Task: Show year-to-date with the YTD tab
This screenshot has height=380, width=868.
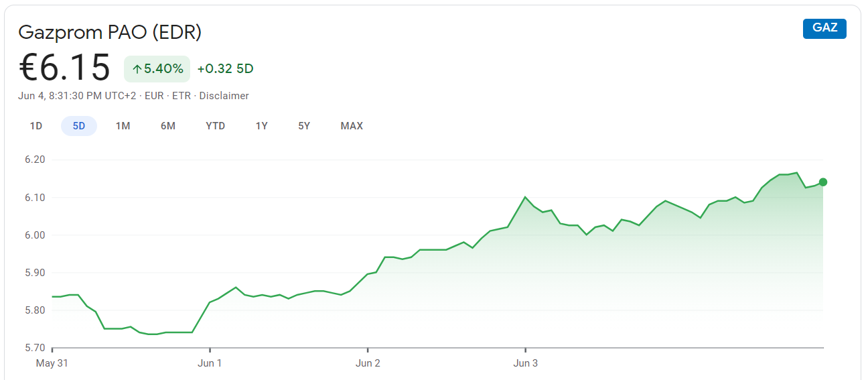Action: tap(216, 126)
